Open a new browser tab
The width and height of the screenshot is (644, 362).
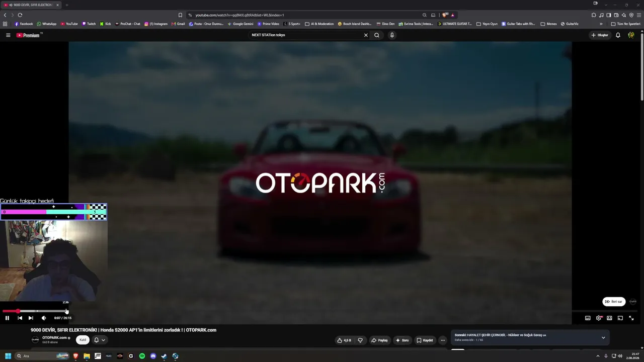(x=66, y=5)
